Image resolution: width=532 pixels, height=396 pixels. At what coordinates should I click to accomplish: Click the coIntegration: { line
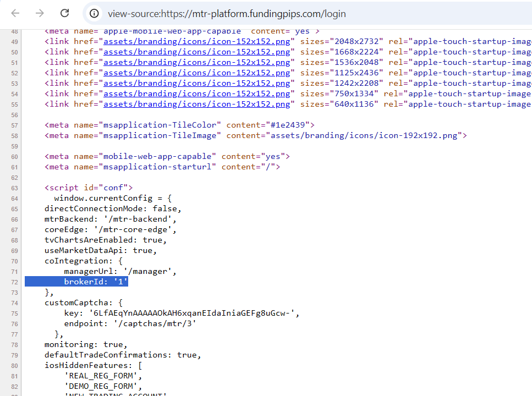[84, 261]
